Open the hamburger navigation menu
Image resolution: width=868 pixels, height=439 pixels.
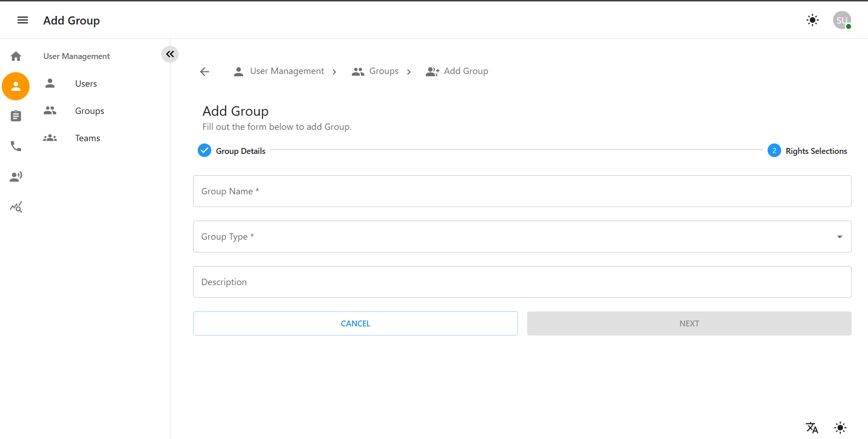pos(23,20)
